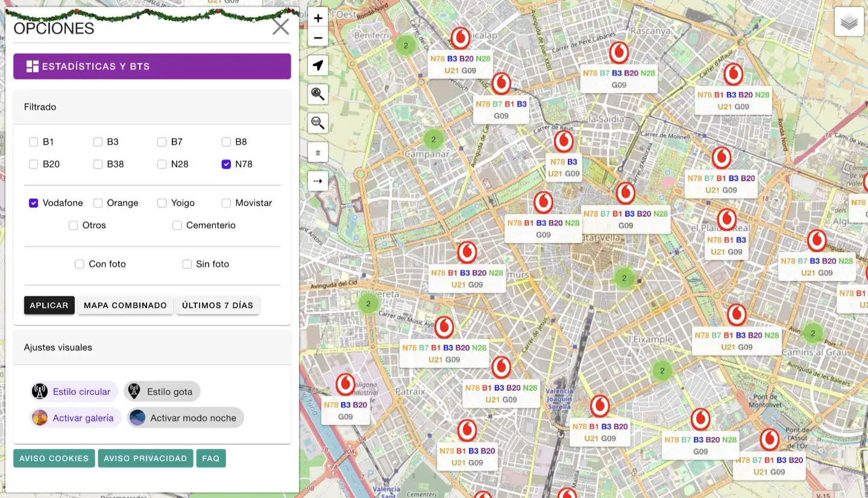This screenshot has height=498, width=868.
Task: Click Vodafone marker at el Pla del Real
Action: pos(726,219)
